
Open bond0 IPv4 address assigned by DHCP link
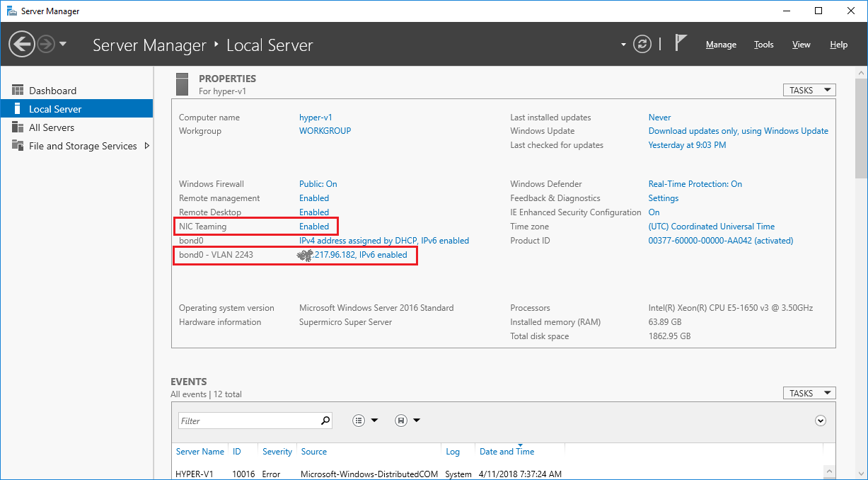384,241
